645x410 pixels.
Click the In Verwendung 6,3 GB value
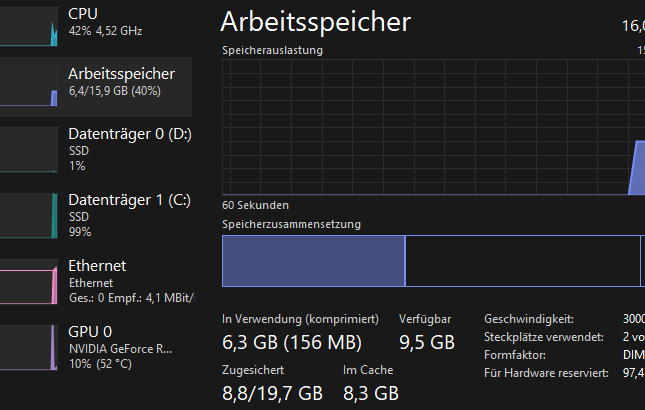[x=292, y=343]
